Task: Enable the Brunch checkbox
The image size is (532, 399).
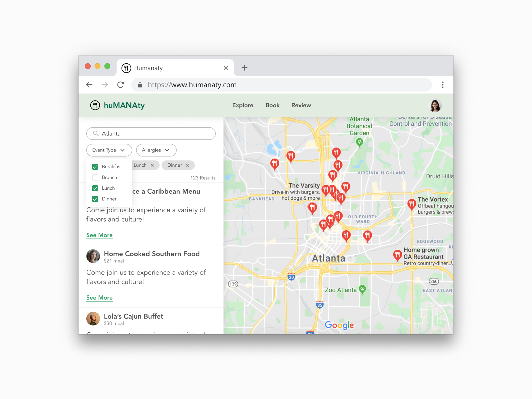Action: pyautogui.click(x=95, y=177)
